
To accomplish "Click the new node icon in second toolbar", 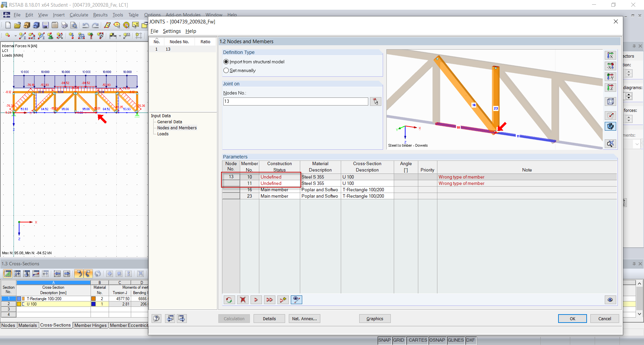I will tap(8, 36).
